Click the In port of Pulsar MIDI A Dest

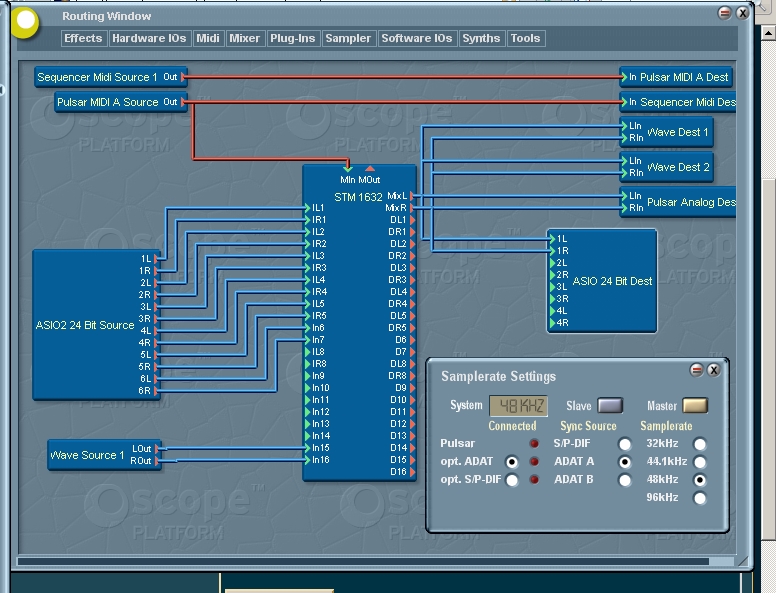(624, 77)
